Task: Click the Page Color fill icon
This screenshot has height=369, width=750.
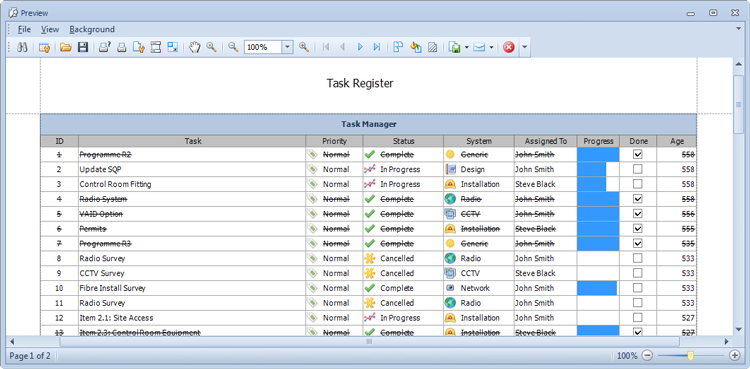Action: tap(415, 47)
